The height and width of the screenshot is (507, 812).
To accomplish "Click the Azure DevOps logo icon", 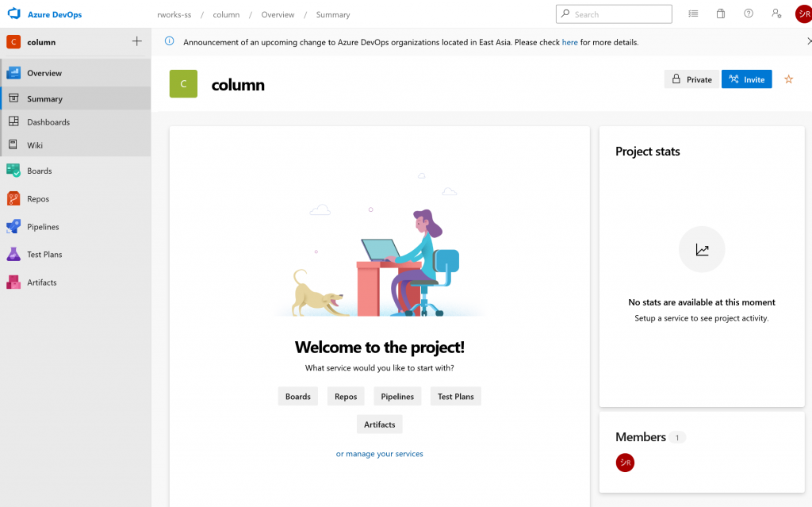I will pos(14,13).
